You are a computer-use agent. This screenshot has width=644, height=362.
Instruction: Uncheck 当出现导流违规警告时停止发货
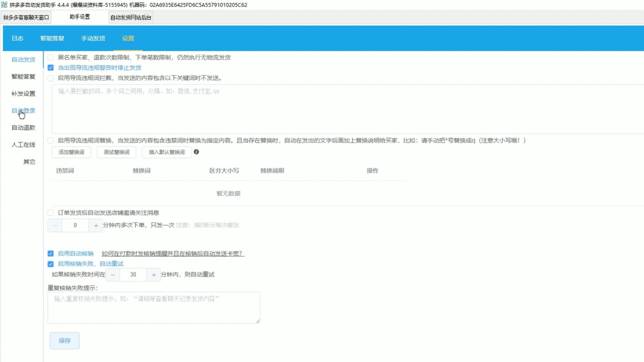click(x=51, y=68)
